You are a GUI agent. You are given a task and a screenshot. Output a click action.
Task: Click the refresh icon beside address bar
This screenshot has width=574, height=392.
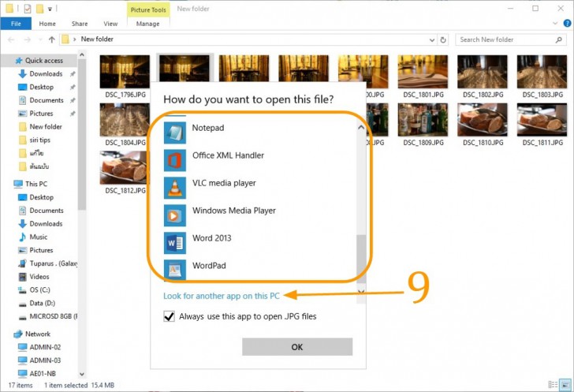click(443, 39)
